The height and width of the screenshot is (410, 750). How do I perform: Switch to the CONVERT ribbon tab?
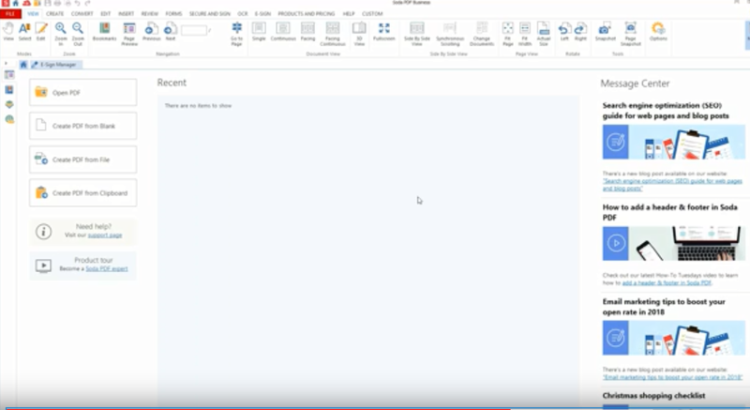coord(82,14)
